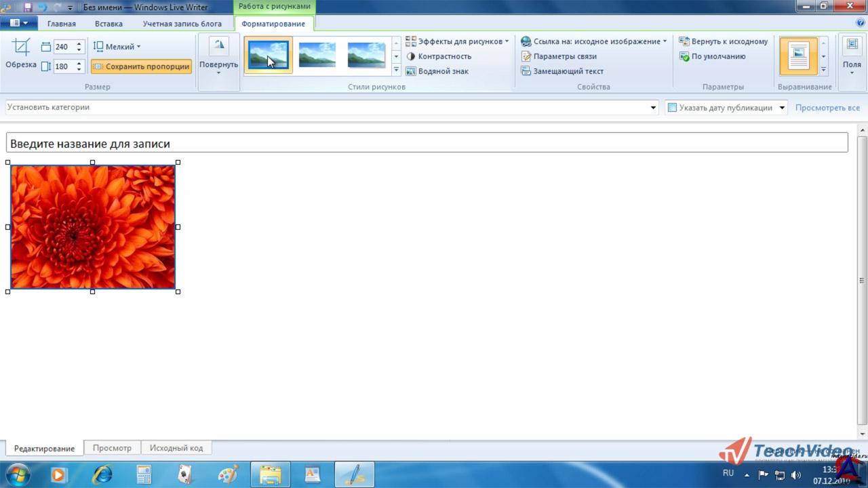Image resolution: width=868 pixels, height=488 pixels.
Task: Expand Link to source image dropdown
Action: pyautogui.click(x=665, y=41)
